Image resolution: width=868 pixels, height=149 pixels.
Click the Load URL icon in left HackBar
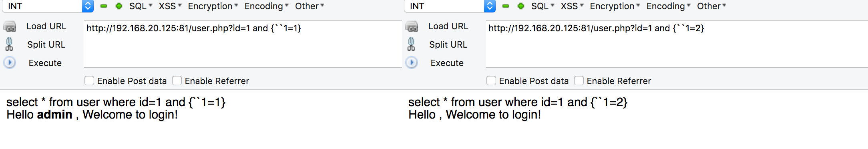pos(10,26)
